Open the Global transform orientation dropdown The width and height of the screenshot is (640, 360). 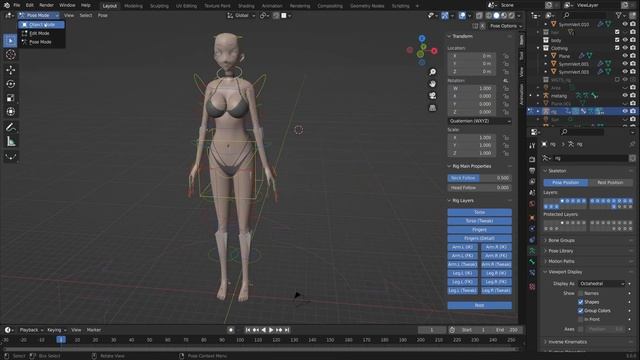point(241,16)
